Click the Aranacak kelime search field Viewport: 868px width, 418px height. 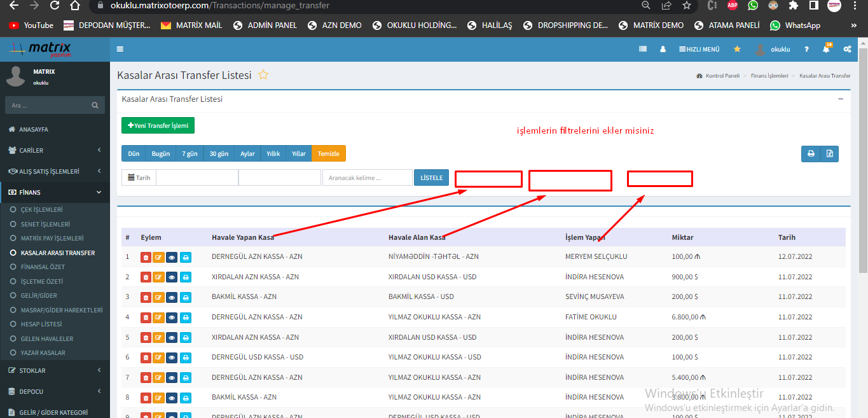pos(367,178)
